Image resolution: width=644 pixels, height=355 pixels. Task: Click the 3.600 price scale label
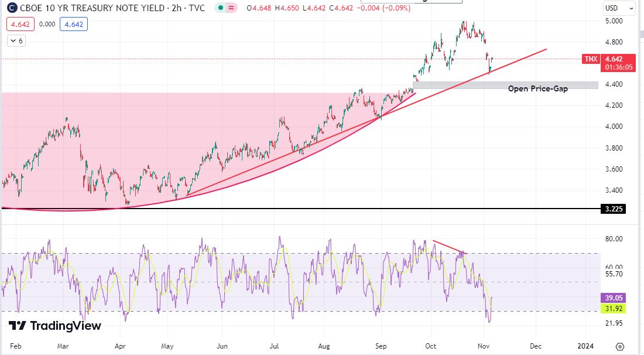pos(614,169)
